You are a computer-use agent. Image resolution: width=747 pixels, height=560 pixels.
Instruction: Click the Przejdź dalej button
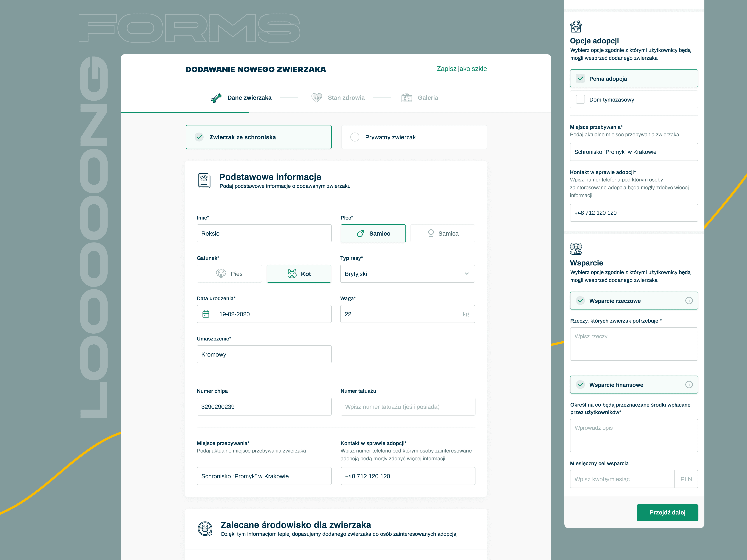tap(667, 512)
